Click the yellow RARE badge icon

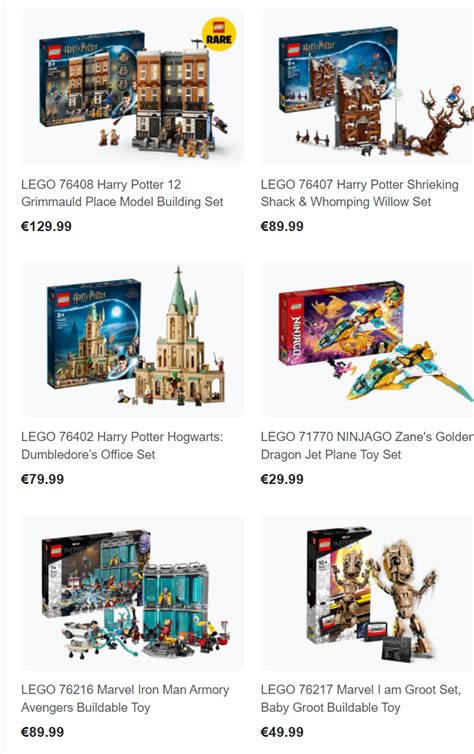(x=219, y=34)
